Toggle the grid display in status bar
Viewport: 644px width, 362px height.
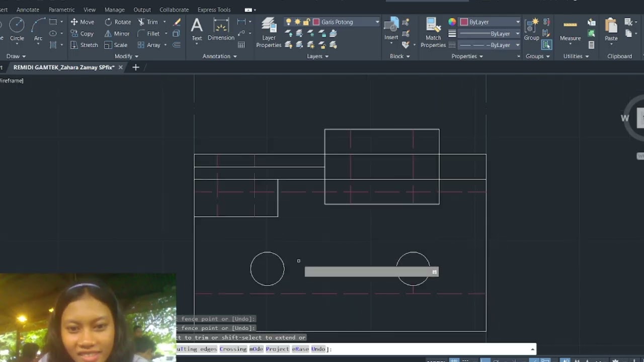454,360
